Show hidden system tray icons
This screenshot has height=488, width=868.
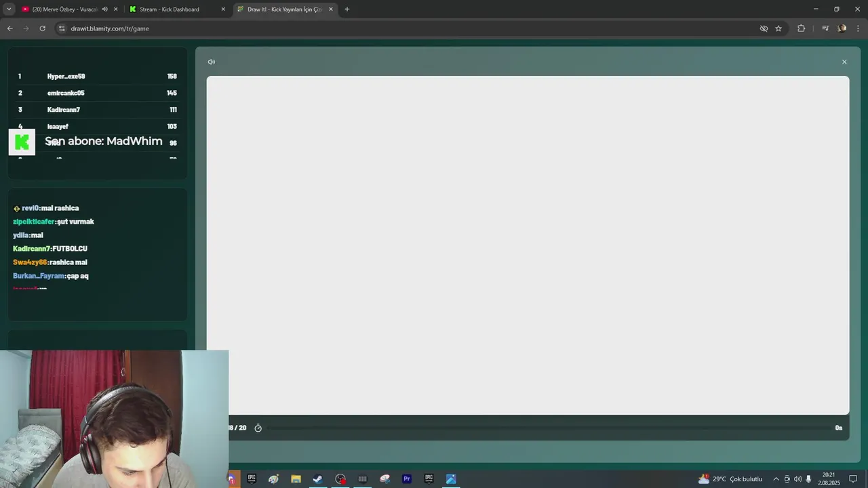(776, 479)
